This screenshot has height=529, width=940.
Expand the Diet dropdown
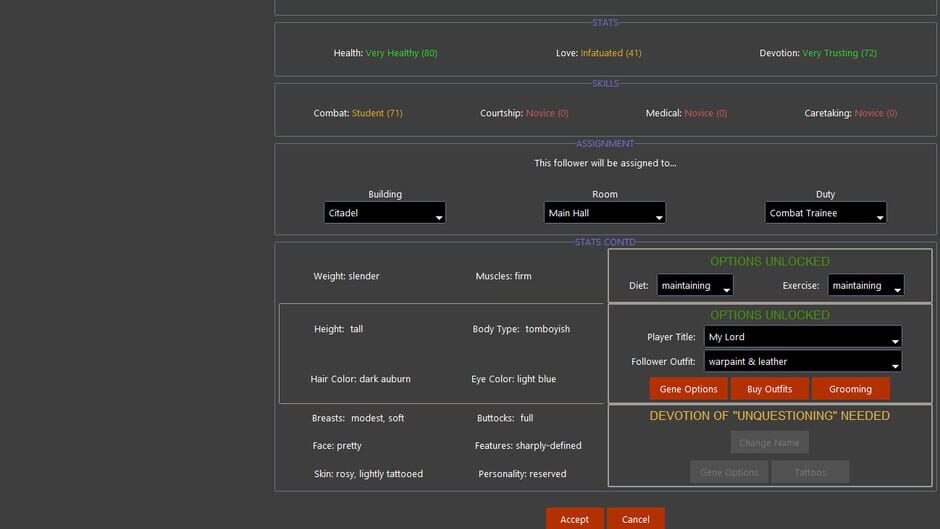point(694,285)
